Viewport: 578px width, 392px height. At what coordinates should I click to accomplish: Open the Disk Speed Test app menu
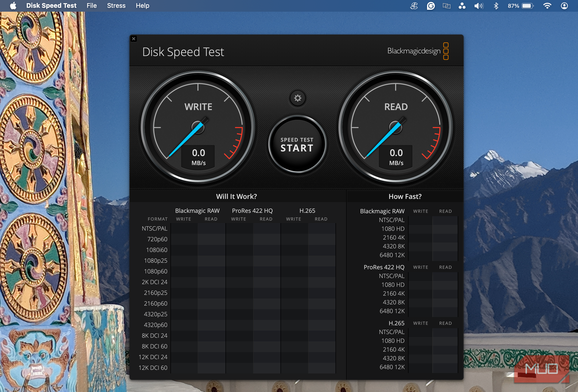point(51,5)
